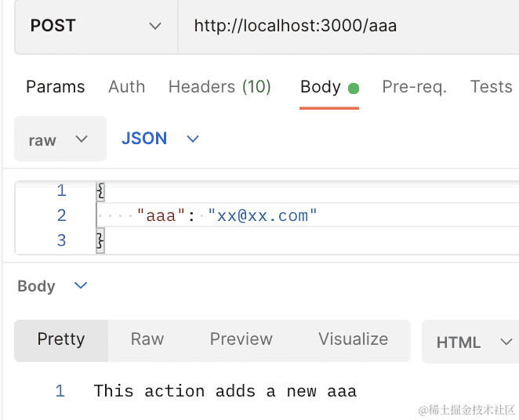Select the request Body tab
The height and width of the screenshot is (420, 519).
(321, 87)
